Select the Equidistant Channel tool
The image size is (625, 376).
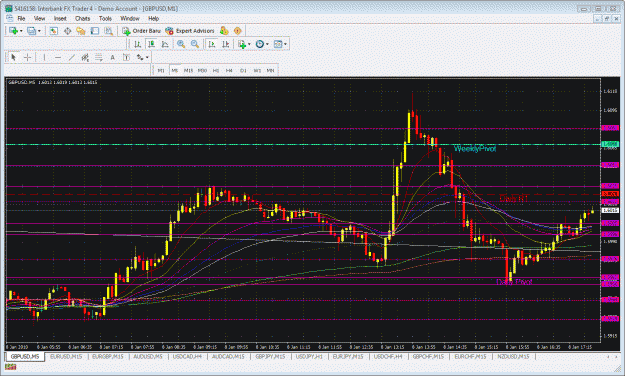(85, 57)
